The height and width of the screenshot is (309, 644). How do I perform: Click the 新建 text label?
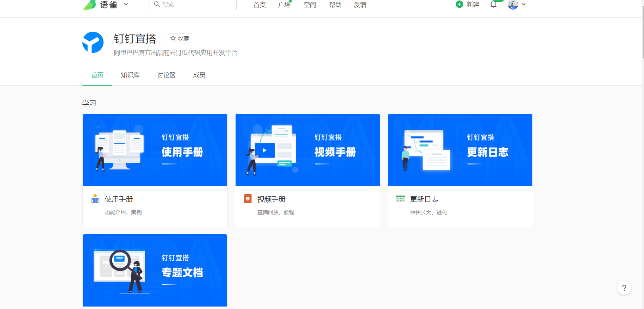click(473, 5)
